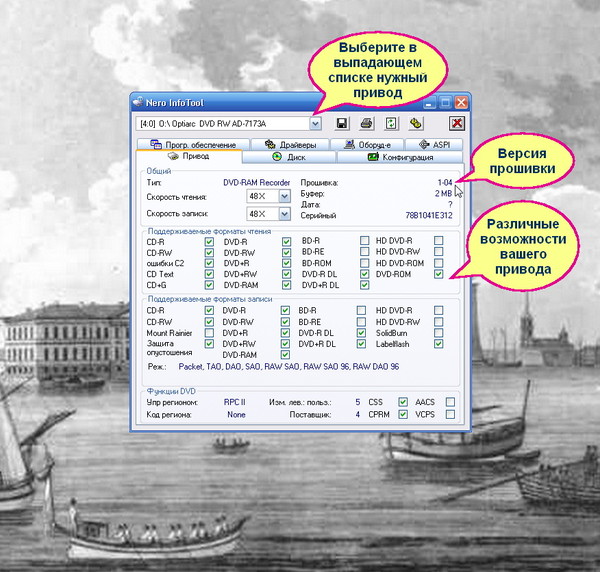The height and width of the screenshot is (572, 600).
Task: Switch to the Драйверы tab
Action: [290, 145]
